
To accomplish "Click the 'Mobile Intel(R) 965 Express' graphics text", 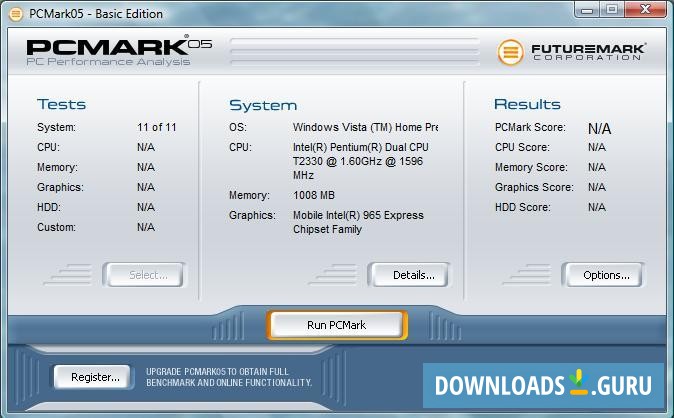I will pyautogui.click(x=358, y=215).
